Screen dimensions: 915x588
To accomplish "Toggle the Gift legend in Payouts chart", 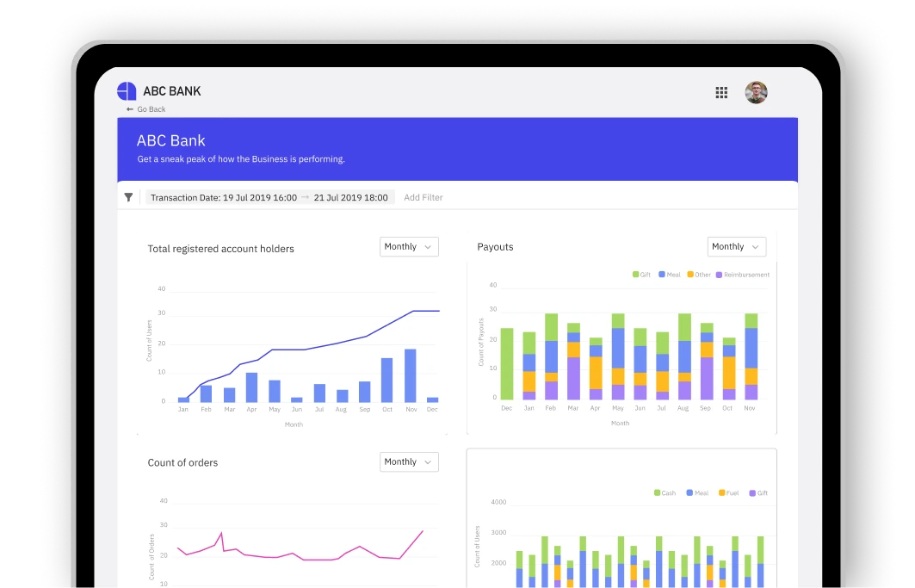I will (x=641, y=275).
